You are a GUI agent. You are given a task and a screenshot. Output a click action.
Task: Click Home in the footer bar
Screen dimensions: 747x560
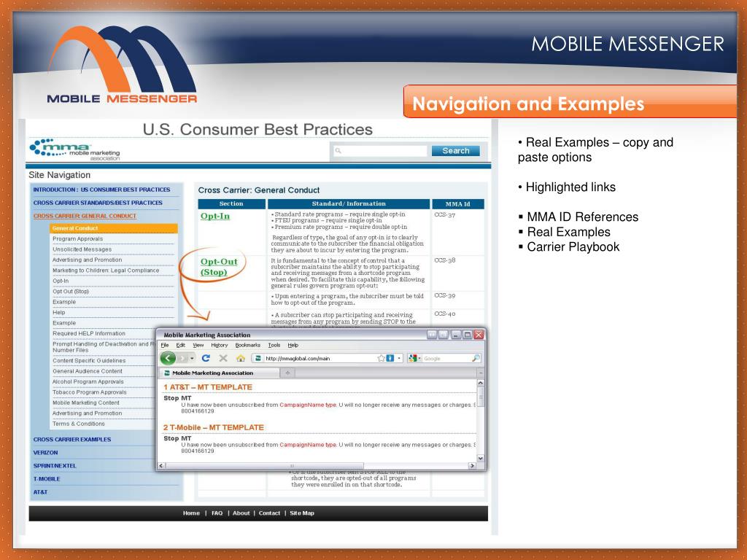click(x=191, y=513)
